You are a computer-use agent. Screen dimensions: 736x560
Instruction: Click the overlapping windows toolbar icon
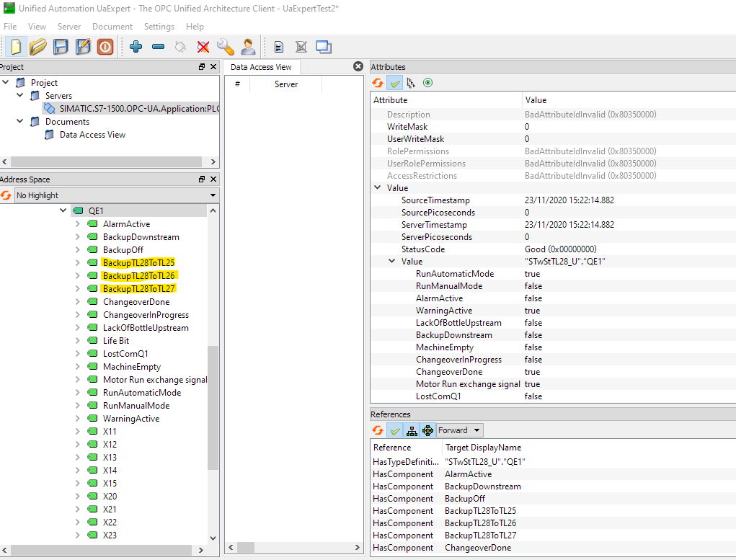click(x=324, y=47)
